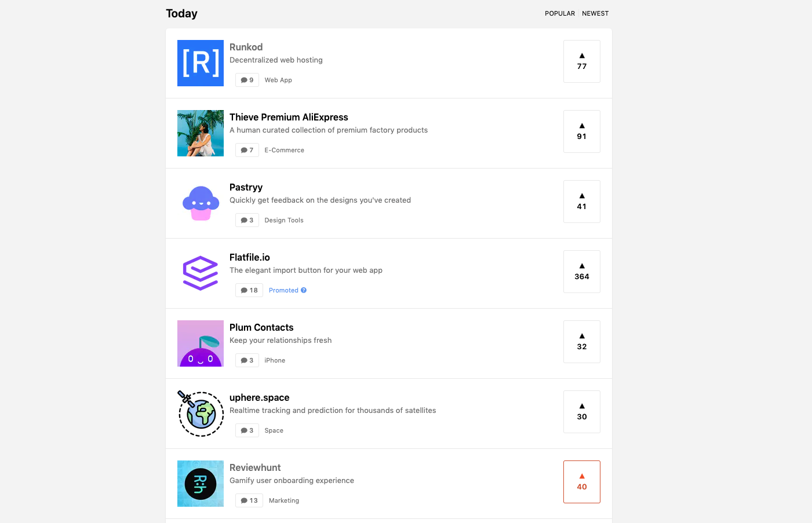The width and height of the screenshot is (812, 523).
Task: Open the 7 comments on Thieve Premium
Action: click(247, 150)
